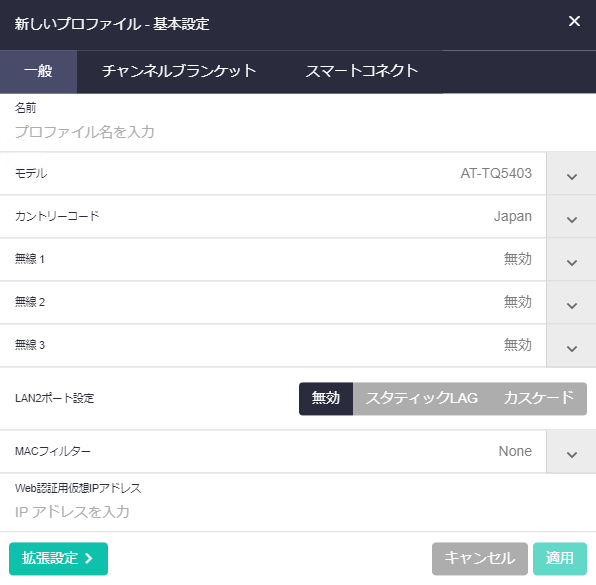The image size is (596, 585).
Task: Open the チャンネルブランケット tab
Action: (179, 71)
